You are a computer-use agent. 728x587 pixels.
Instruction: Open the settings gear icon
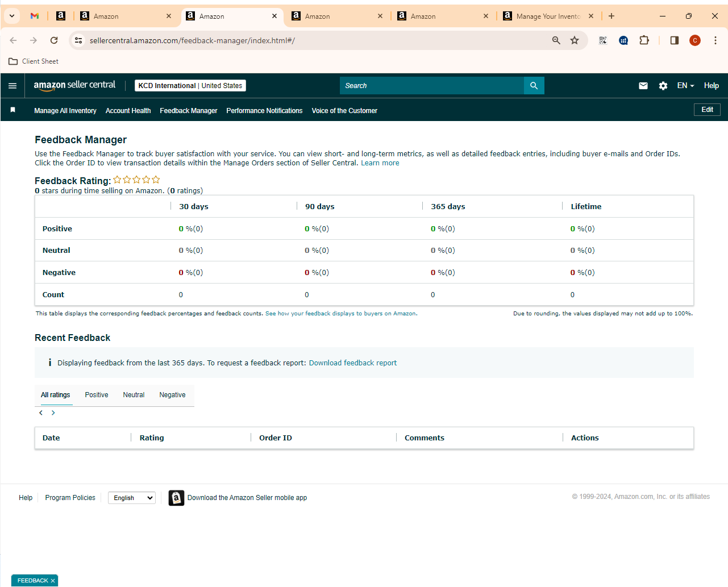coord(663,86)
